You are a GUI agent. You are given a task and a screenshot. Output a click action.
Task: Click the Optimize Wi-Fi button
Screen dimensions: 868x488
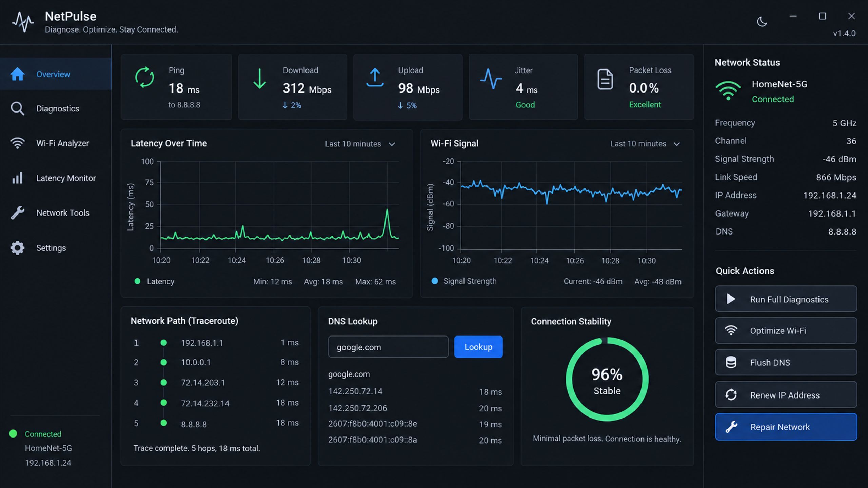pos(786,331)
